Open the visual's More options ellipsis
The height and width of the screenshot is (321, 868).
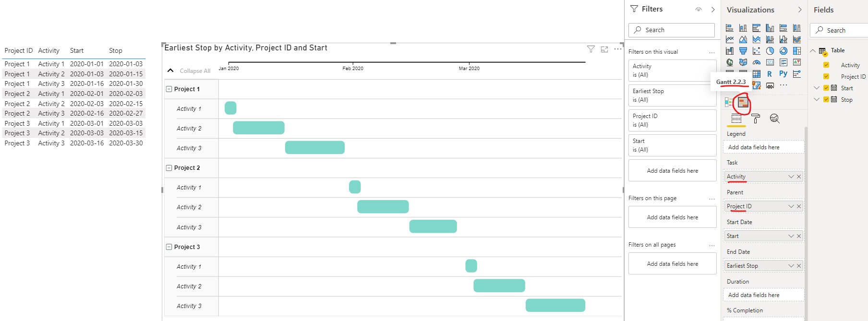pos(618,49)
